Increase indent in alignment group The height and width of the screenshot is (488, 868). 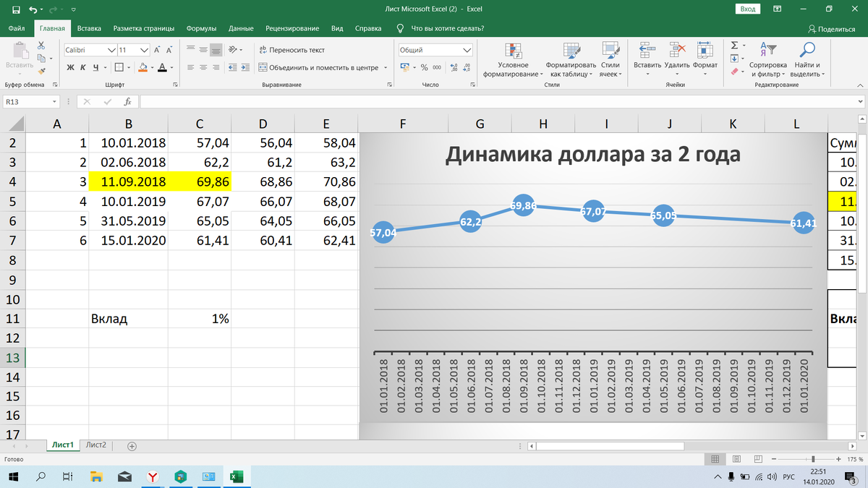click(244, 67)
